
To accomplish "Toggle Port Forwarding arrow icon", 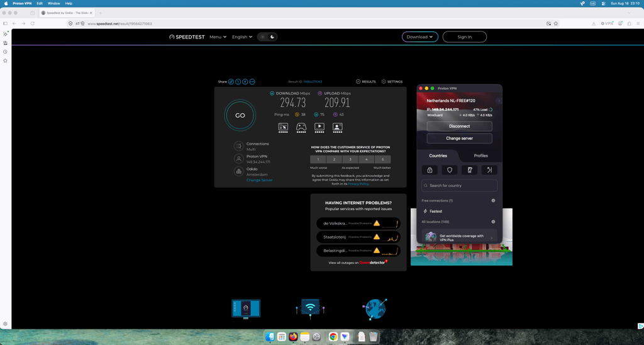I will (x=489, y=170).
